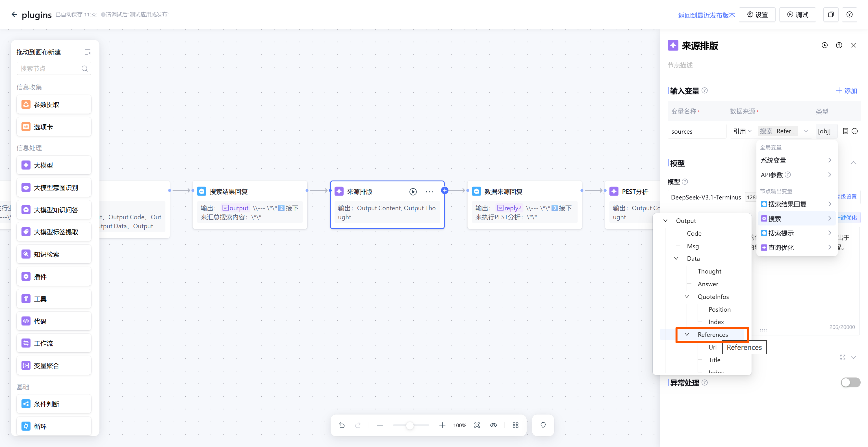Image resolution: width=868 pixels, height=447 pixels.
Task: Open the three-dot menu on the 来源排版 node
Action: pos(429,192)
